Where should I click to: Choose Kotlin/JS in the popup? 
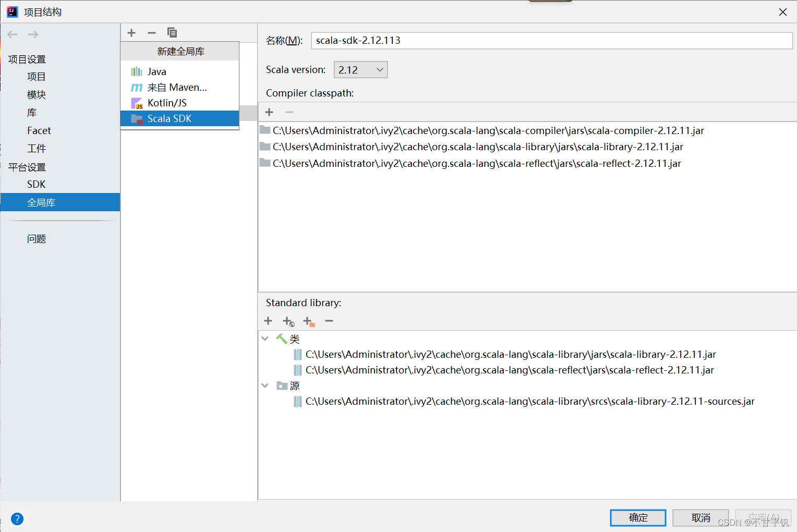[180, 103]
